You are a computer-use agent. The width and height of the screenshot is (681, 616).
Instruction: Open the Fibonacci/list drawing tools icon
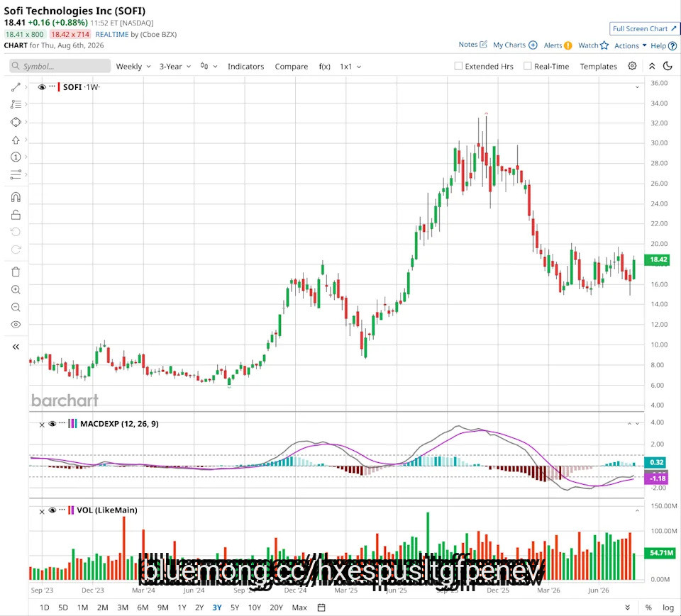[x=16, y=104]
